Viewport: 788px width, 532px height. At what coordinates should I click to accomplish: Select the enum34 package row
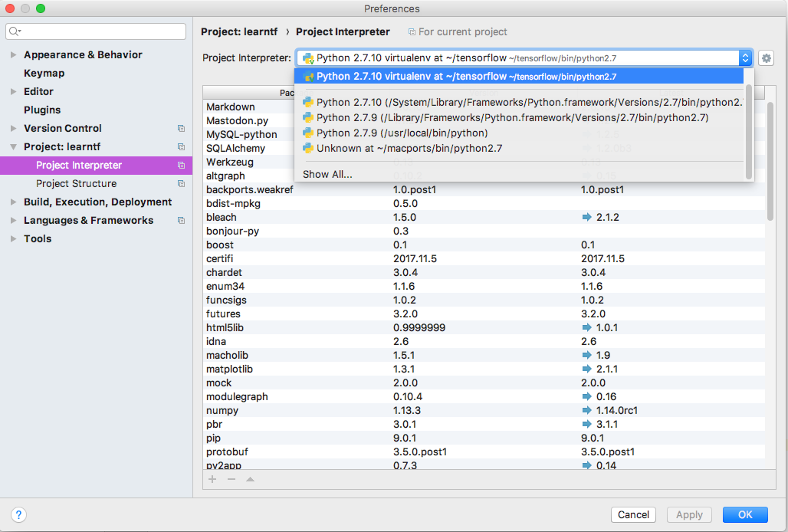pyautogui.click(x=484, y=287)
